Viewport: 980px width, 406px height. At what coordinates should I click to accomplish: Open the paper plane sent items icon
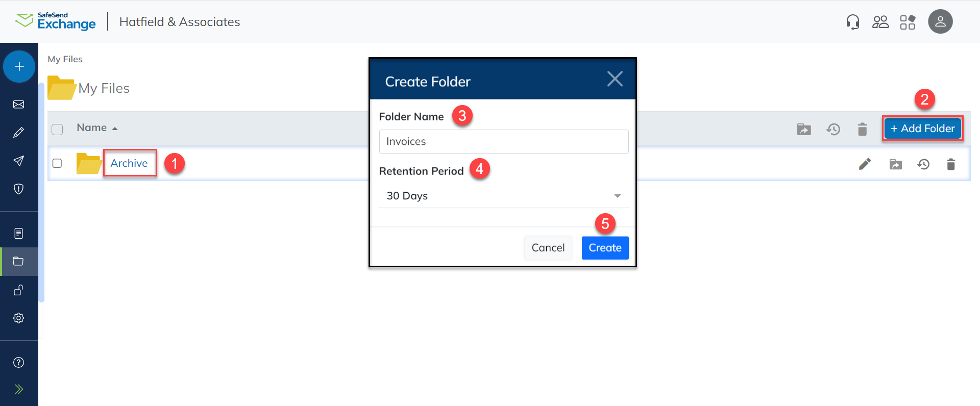tap(19, 161)
